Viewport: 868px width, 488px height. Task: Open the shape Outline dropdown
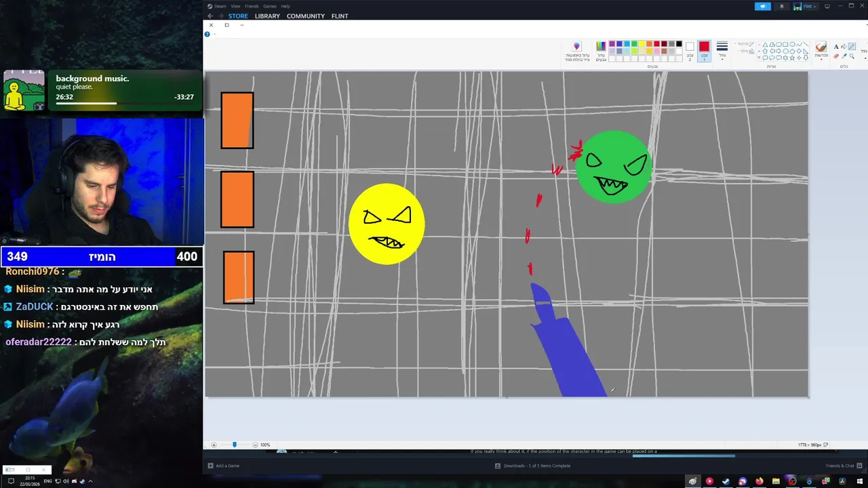pos(745,44)
